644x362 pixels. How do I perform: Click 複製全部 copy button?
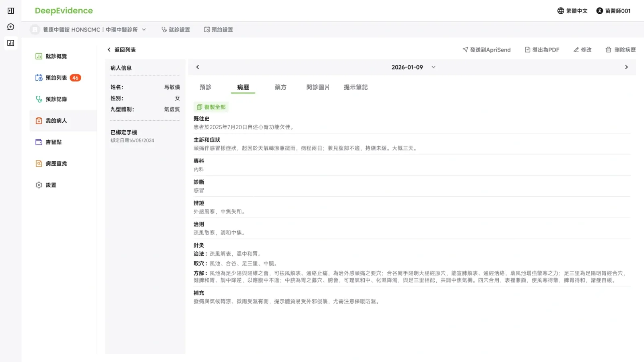click(211, 107)
